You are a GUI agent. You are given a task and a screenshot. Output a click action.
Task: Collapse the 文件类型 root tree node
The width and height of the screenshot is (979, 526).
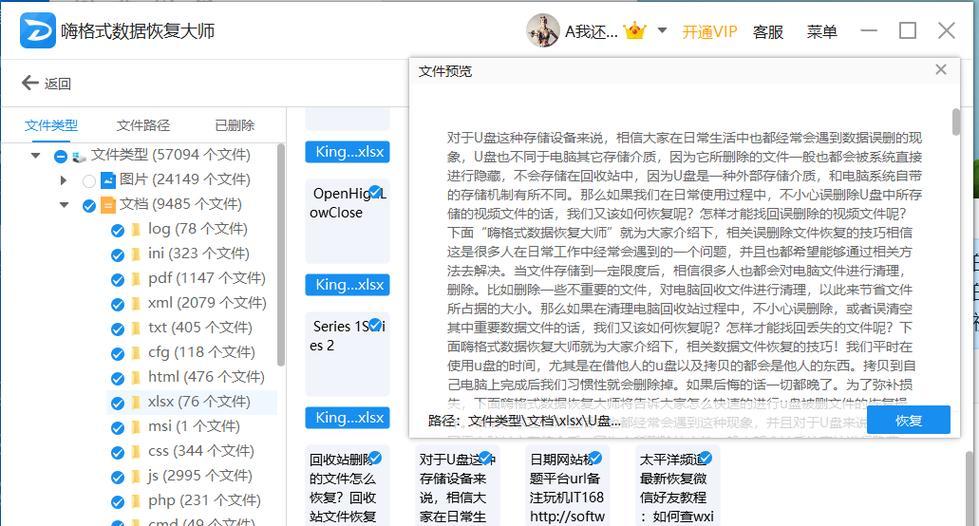[x=36, y=155]
